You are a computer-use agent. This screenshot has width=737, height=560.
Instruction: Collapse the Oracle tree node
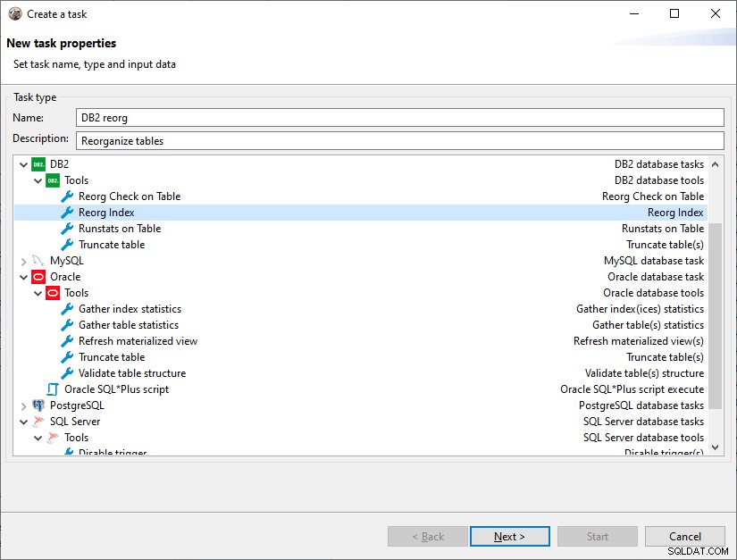coord(23,277)
